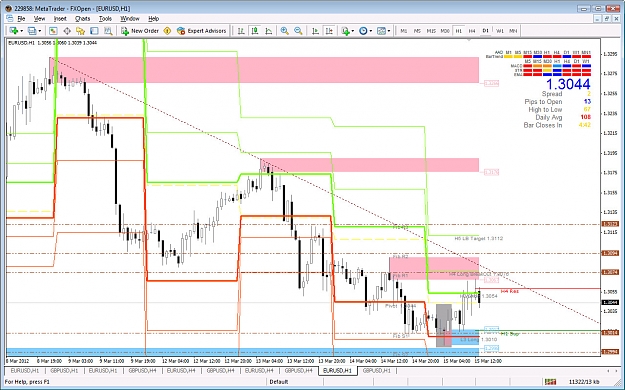The height and width of the screenshot is (390, 625).
Task: Toggle the Expert Advisors button
Action: (x=202, y=31)
